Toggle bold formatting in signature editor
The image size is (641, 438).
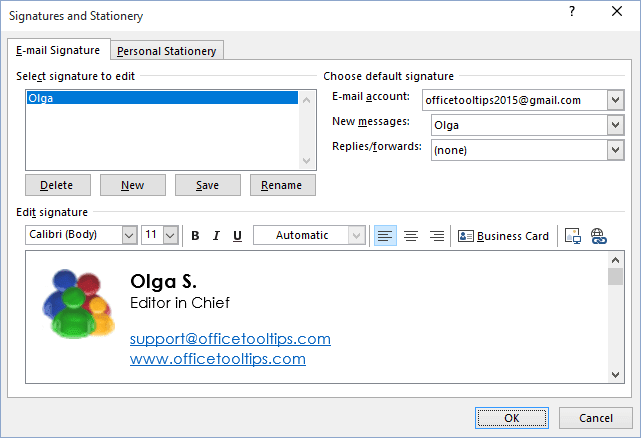[195, 236]
